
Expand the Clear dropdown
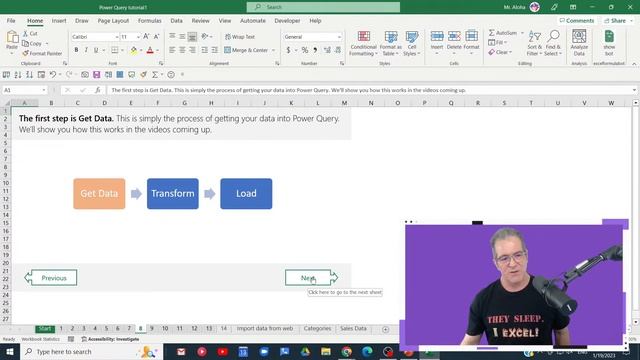(510, 52)
